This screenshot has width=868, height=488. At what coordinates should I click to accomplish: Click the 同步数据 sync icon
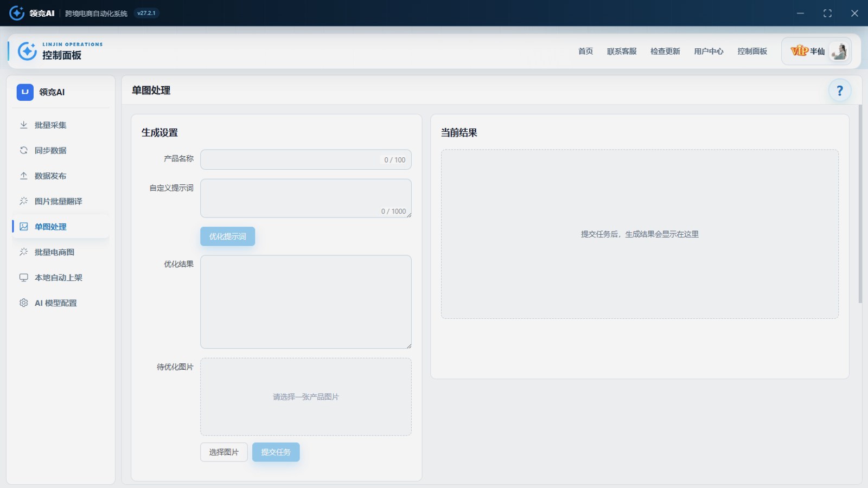24,150
